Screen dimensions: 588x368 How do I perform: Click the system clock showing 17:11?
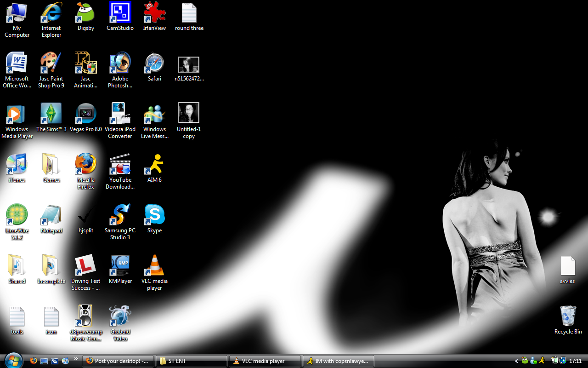pyautogui.click(x=575, y=361)
